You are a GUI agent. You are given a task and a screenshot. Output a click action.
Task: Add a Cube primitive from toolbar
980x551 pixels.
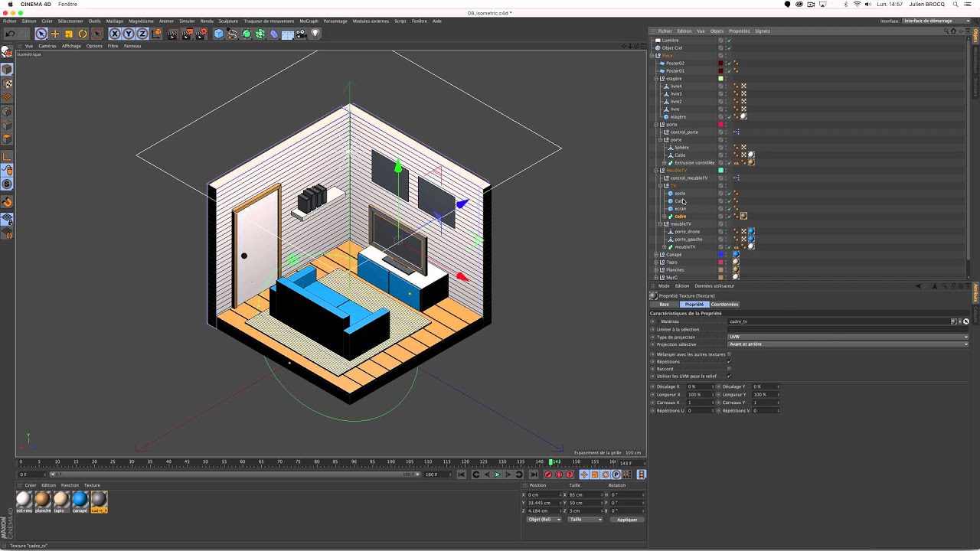pyautogui.click(x=219, y=34)
